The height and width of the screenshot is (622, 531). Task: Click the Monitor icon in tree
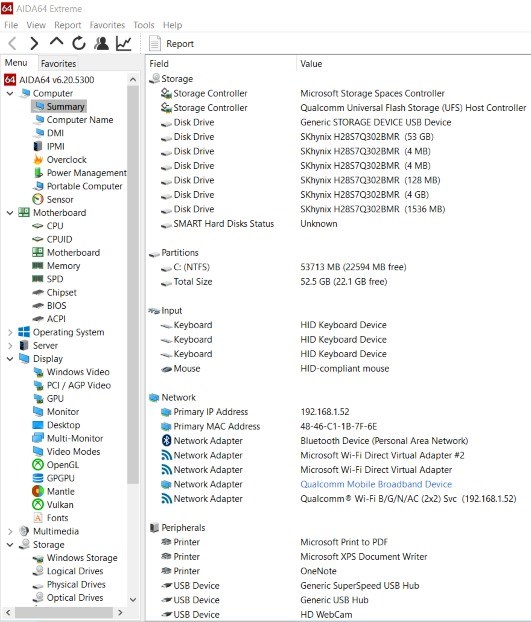tap(38, 412)
